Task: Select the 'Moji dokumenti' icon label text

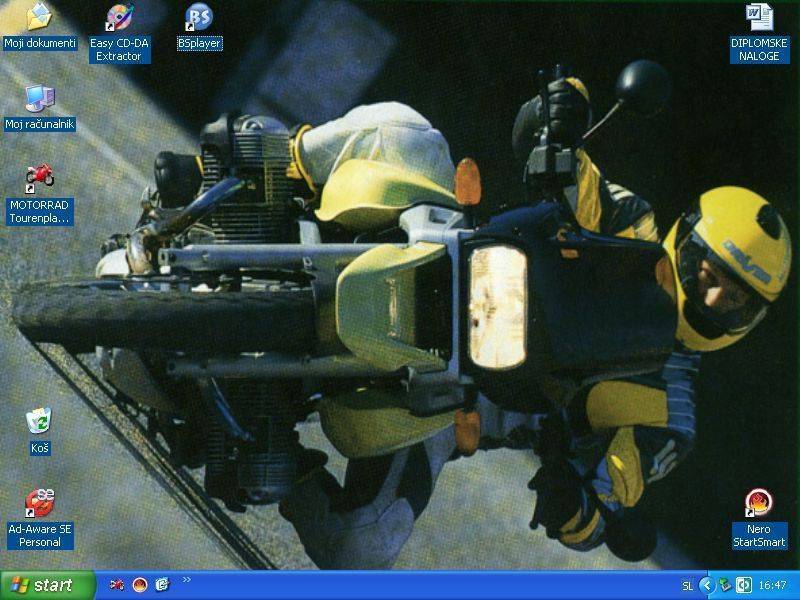Action: (40, 43)
